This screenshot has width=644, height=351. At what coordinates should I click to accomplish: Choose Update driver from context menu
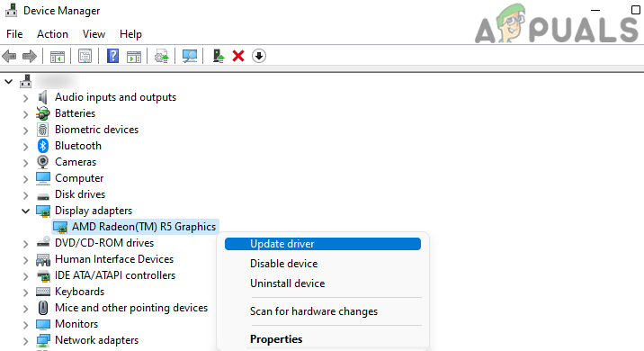323,244
